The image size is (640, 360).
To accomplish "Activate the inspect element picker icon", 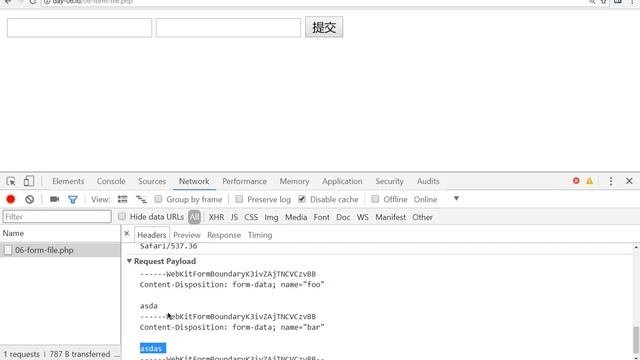I will 11,181.
